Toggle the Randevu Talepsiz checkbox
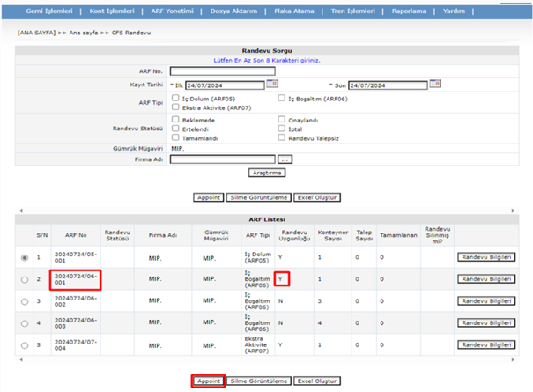Screen dimensions: 533x392 [x=282, y=137]
